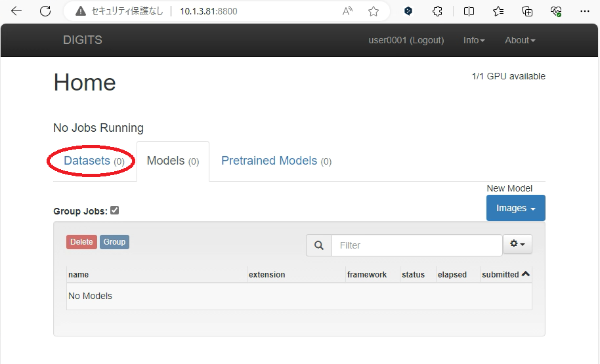Screen dimensions: 600x364
Task: Click the read aloud icon in address bar
Action: [347, 11]
